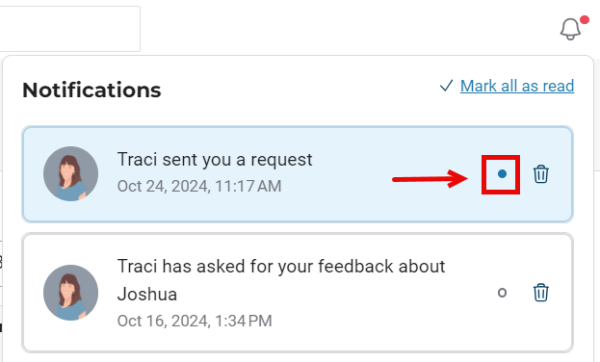Click the red unread badge on the bell
This screenshot has height=362, width=600.
tap(584, 20)
